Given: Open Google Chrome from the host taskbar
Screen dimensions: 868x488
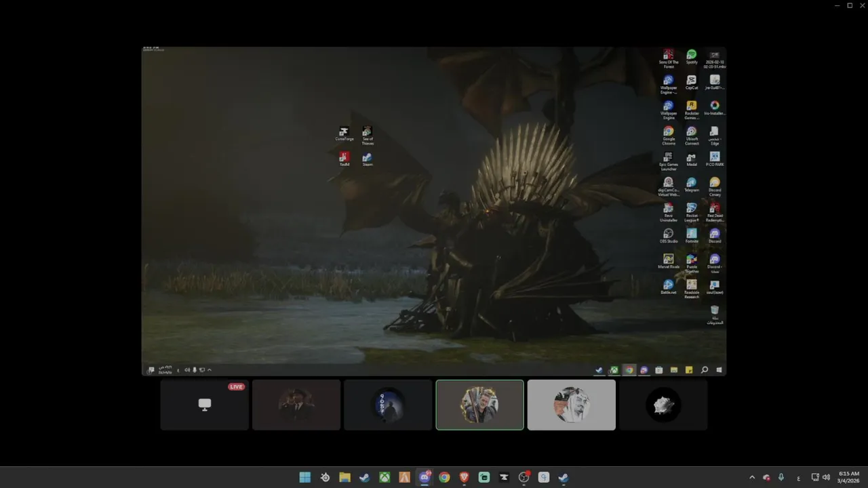Looking at the screenshot, I should [444, 477].
